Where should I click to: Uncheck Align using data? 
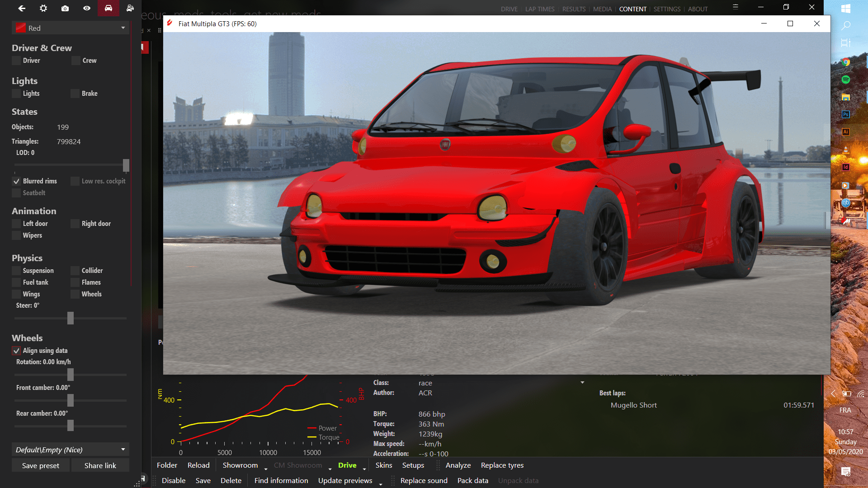pos(16,351)
